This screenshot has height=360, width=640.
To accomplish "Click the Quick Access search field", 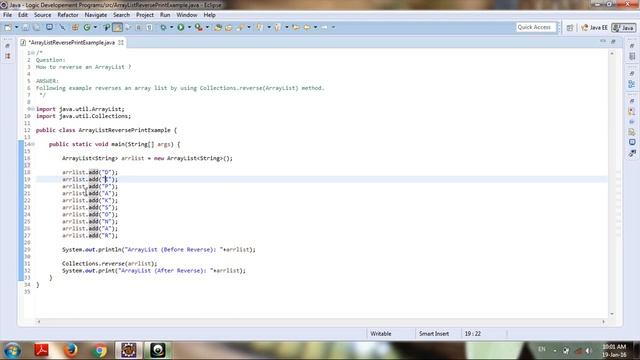I will point(536,27).
